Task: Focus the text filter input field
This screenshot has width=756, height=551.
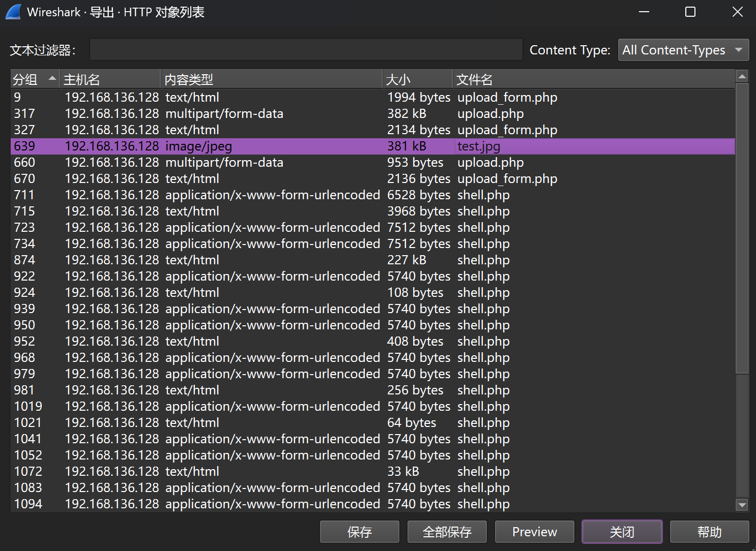Action: (306, 50)
